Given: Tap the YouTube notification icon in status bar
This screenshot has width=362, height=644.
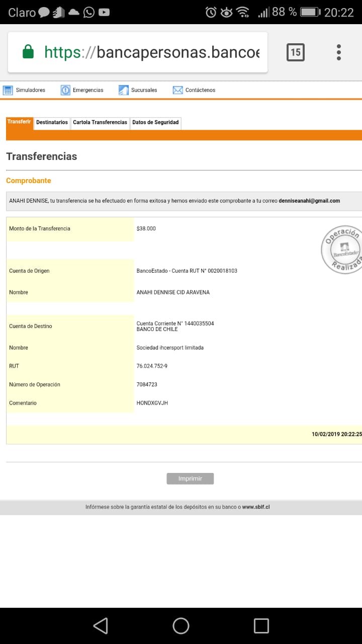Looking at the screenshot, I should point(104,12).
